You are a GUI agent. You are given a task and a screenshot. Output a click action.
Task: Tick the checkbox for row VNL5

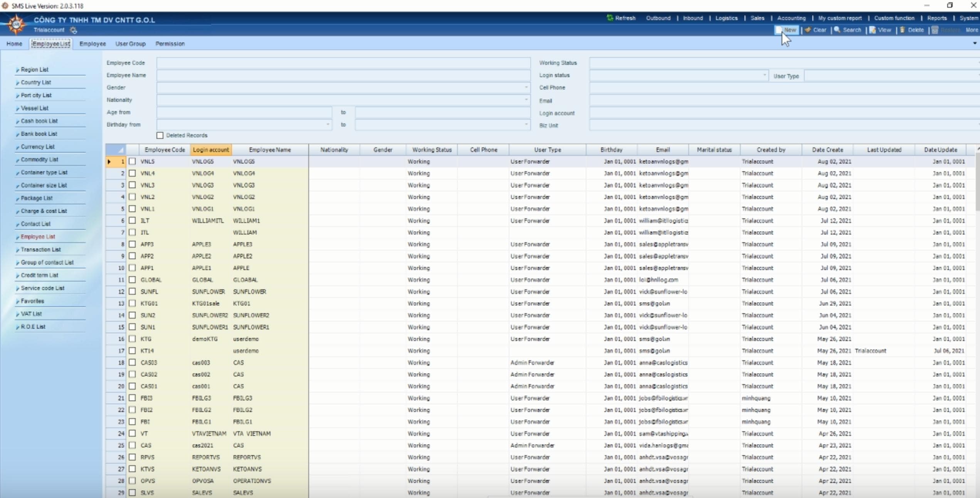point(132,162)
